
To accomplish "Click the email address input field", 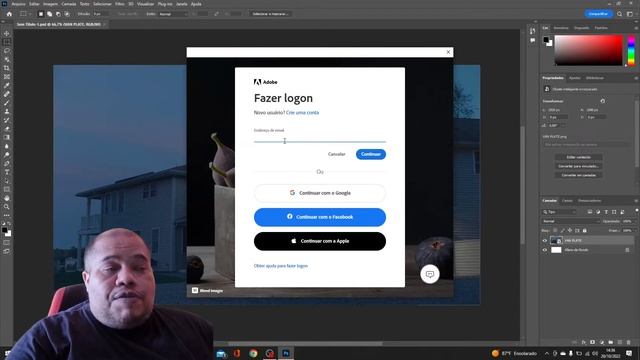I will click(x=320, y=139).
